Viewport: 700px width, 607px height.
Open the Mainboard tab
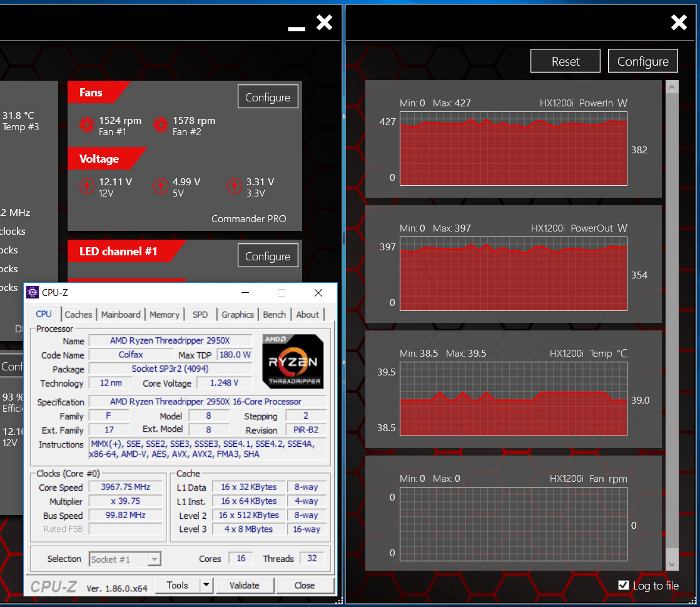point(121,314)
